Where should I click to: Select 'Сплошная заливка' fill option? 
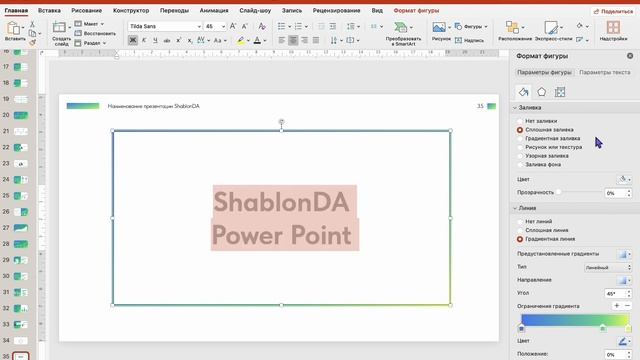click(520, 130)
